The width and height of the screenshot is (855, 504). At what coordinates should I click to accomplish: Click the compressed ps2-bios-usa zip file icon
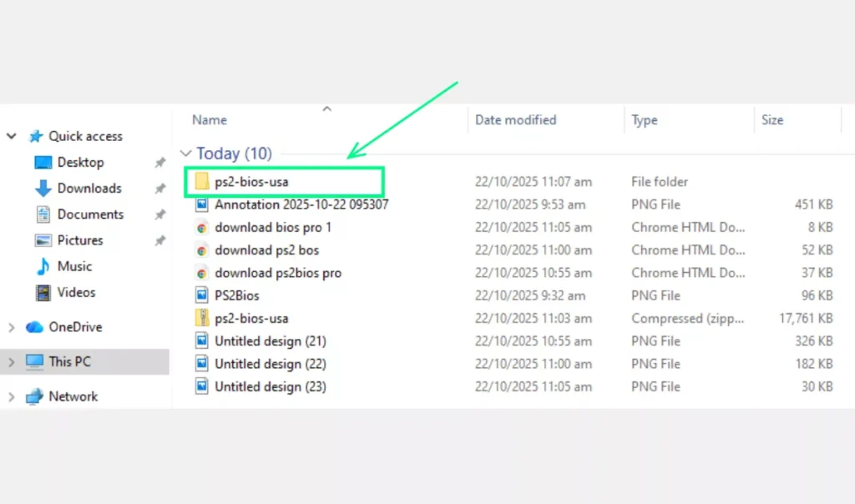click(x=202, y=318)
